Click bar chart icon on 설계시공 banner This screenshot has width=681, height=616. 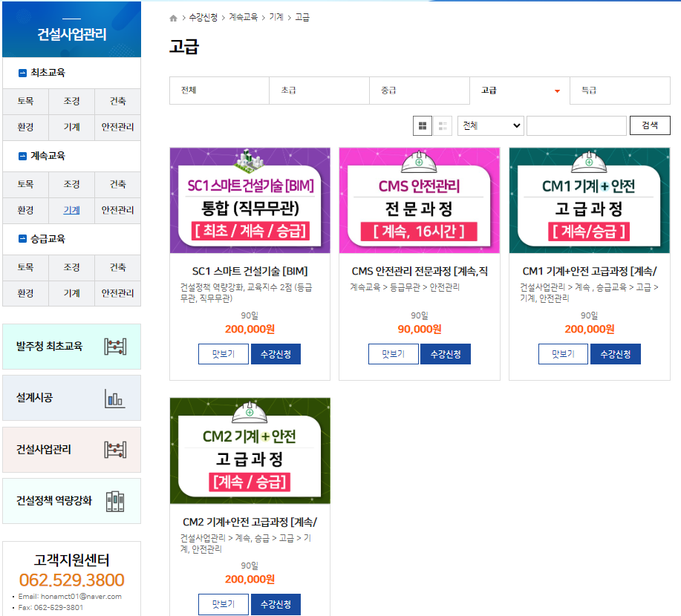114,399
